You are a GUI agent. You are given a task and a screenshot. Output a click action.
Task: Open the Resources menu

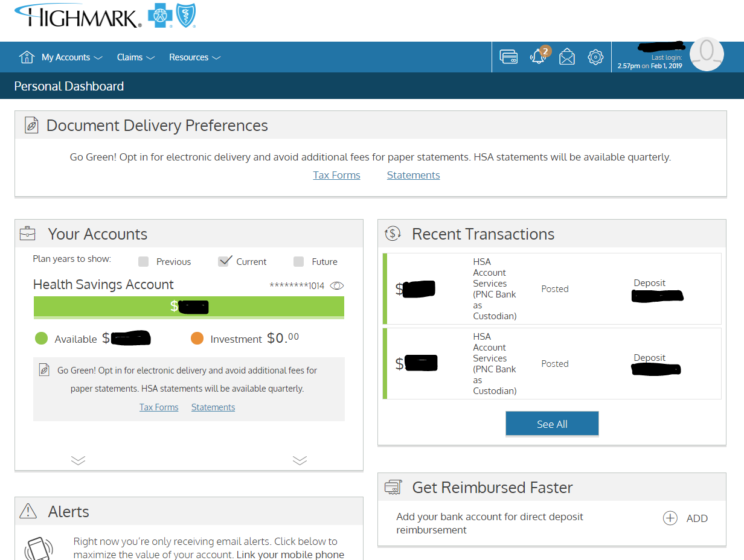tap(194, 57)
